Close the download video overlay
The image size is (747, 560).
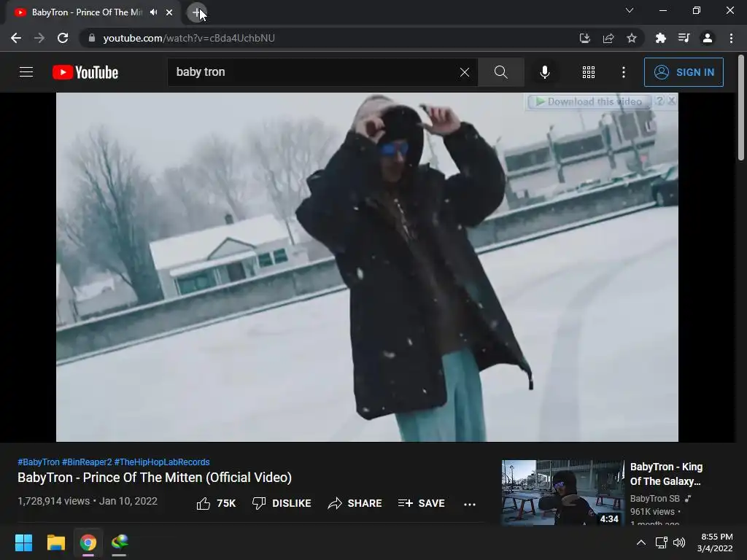672,101
